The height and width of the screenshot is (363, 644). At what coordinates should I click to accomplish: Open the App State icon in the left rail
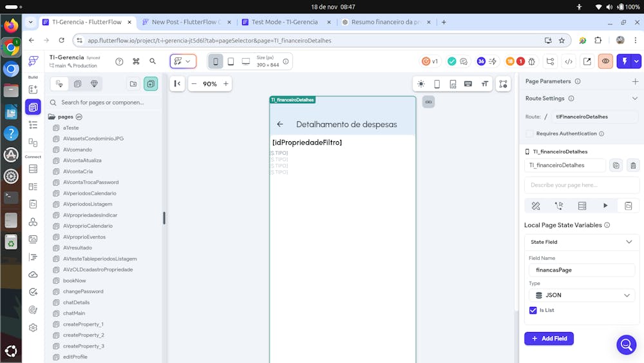(x=33, y=204)
